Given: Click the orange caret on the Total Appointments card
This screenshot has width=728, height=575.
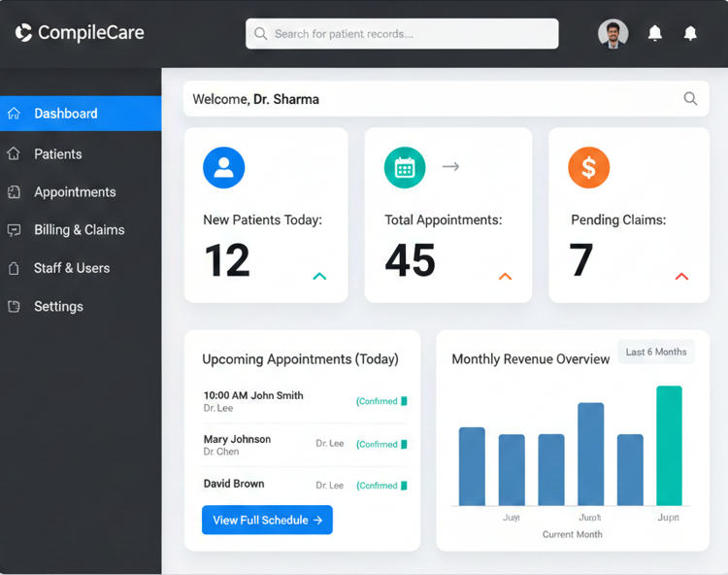Looking at the screenshot, I should [x=505, y=277].
